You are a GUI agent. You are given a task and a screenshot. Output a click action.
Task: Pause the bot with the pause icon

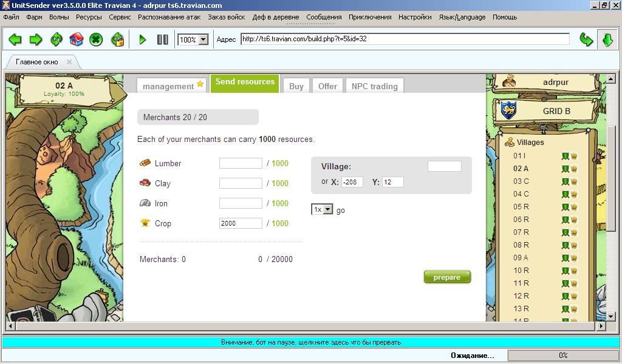pyautogui.click(x=163, y=39)
